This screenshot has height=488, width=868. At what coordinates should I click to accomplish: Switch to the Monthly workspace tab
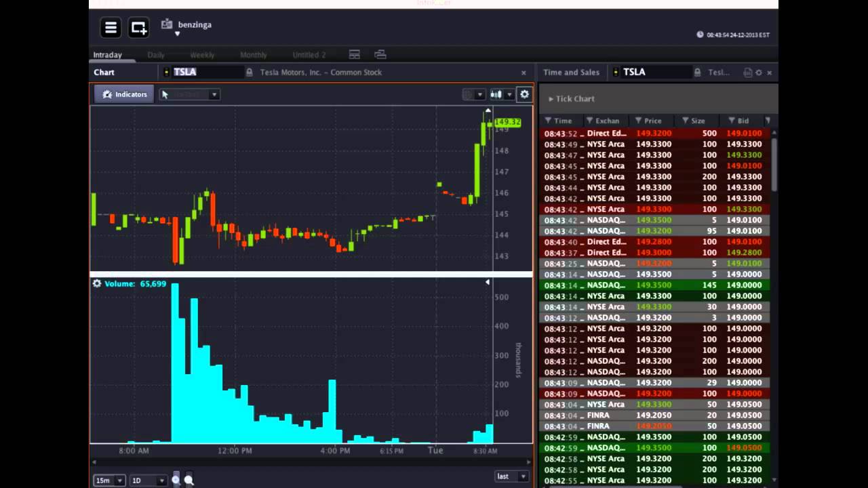(254, 55)
